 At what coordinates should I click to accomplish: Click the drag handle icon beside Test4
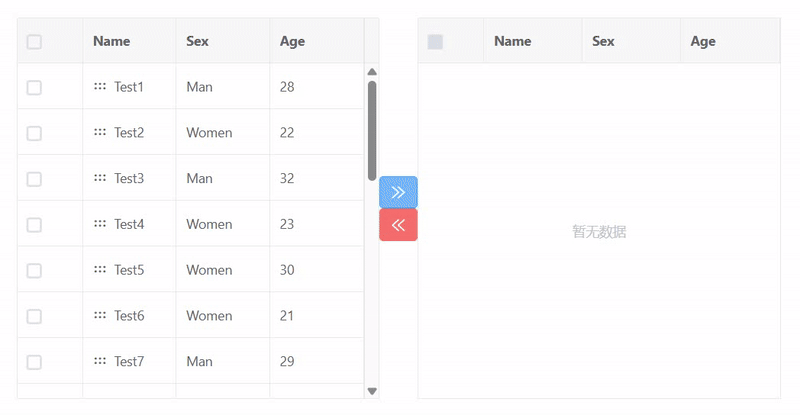[100, 224]
